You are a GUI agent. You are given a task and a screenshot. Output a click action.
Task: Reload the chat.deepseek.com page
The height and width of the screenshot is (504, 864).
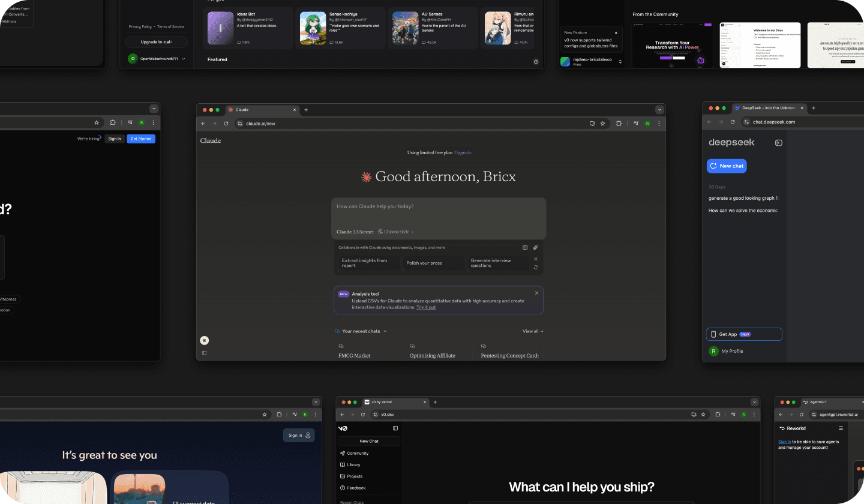point(733,122)
